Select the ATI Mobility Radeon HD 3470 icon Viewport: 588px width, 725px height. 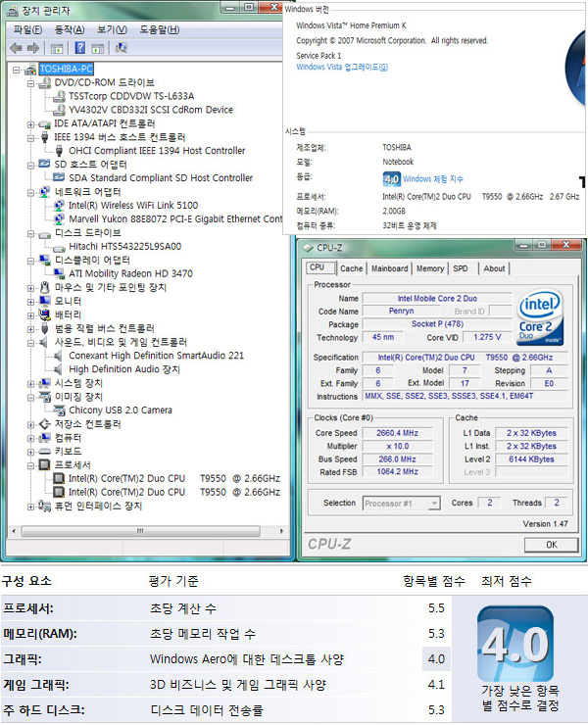59,273
